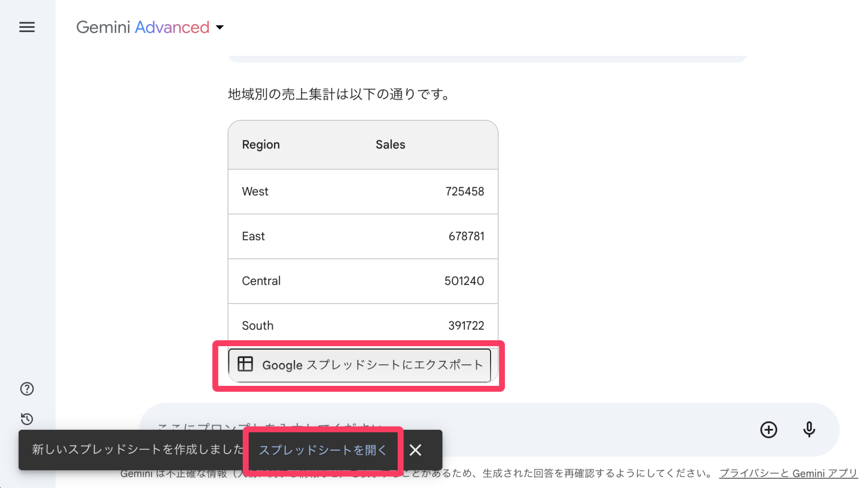Click the help question mark icon
Image resolution: width=868 pixels, height=488 pixels.
pos(27,389)
